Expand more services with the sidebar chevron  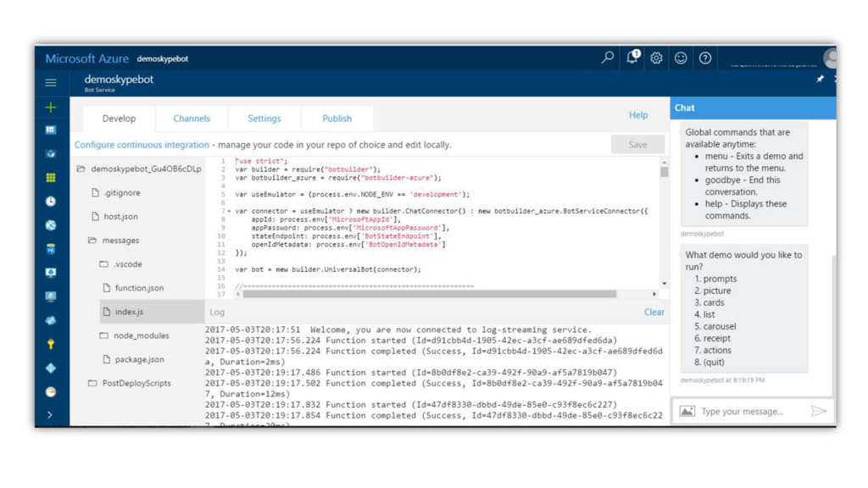point(50,415)
